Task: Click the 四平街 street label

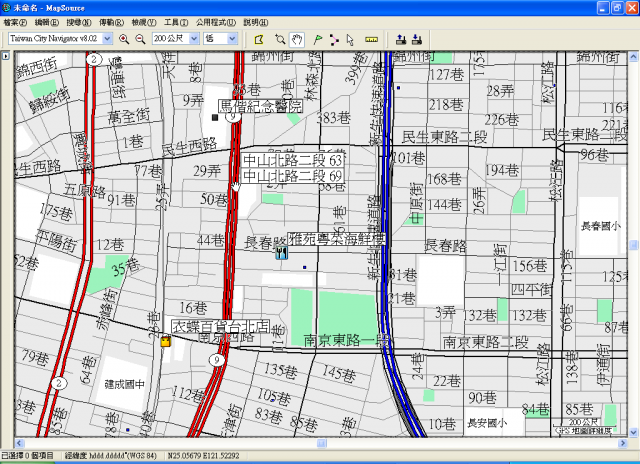Action: [x=532, y=290]
